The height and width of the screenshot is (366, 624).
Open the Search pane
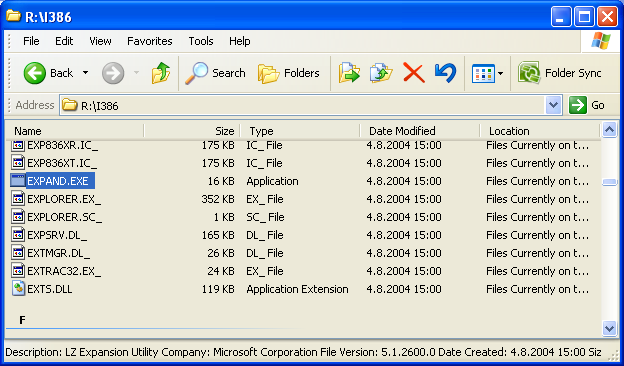point(215,73)
